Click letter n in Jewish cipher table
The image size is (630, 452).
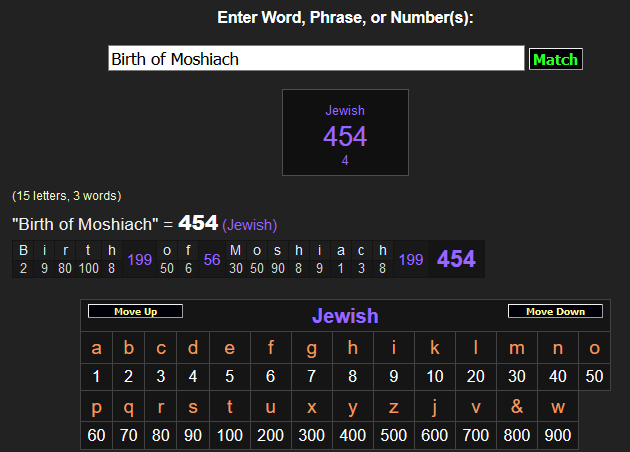click(x=558, y=348)
